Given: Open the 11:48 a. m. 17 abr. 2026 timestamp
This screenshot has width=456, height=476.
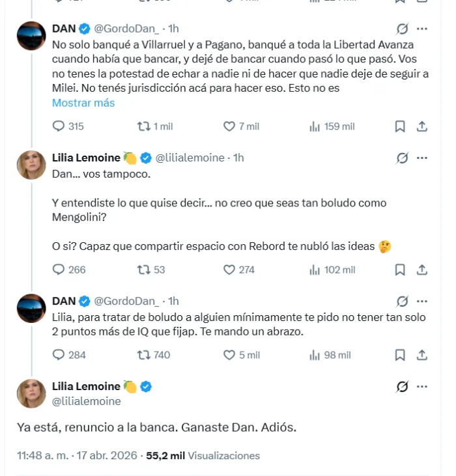Looking at the screenshot, I should click(77, 456).
